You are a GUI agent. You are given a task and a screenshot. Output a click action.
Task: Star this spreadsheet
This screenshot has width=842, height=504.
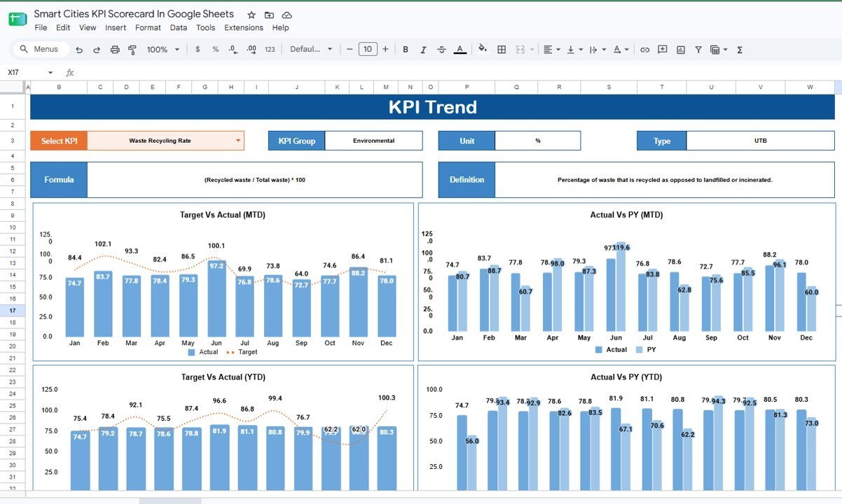tap(251, 15)
